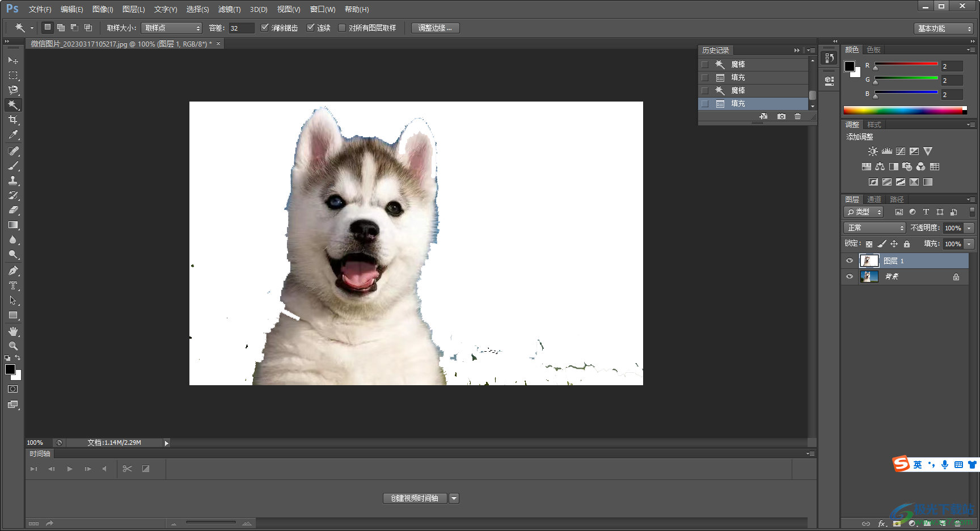Open the layer blend mode 正常 dropdown
Screen dimensions: 980x531
[x=875, y=227]
